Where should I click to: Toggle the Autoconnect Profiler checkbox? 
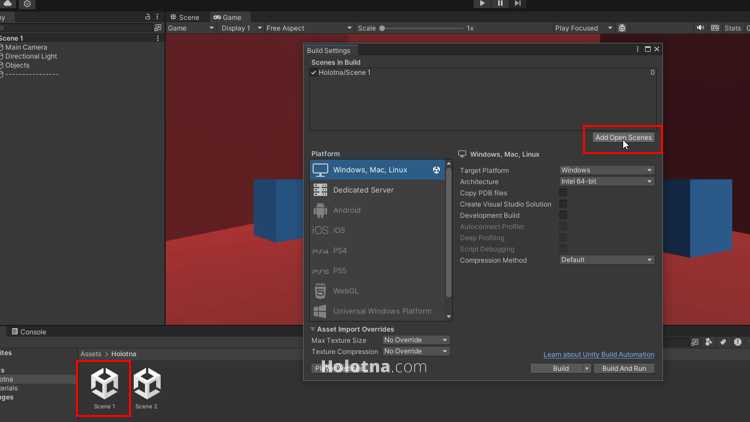563,226
